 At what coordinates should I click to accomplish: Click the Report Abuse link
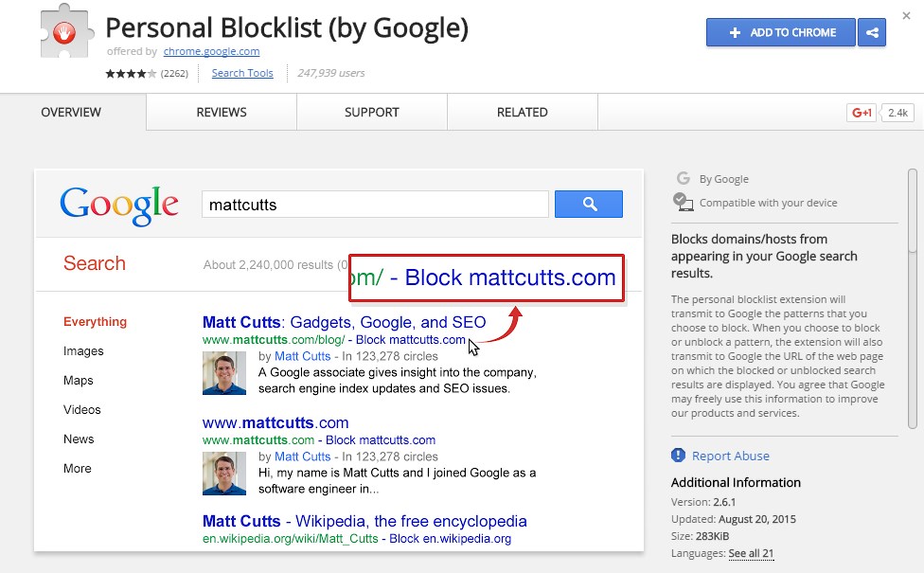tap(730, 456)
